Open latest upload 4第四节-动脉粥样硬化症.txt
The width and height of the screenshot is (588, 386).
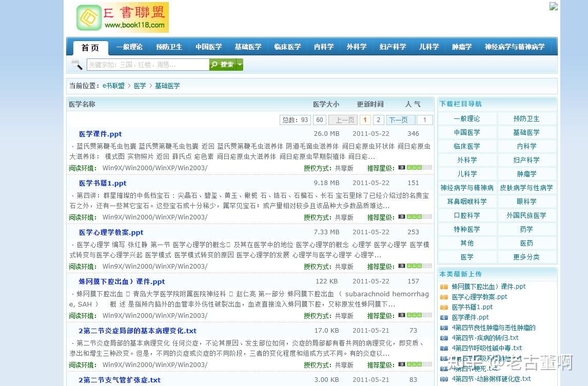click(491, 379)
